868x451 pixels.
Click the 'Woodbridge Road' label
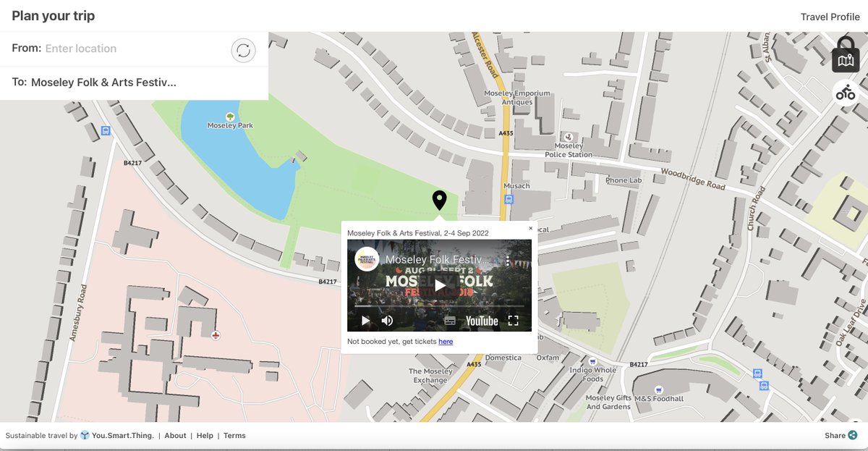(x=692, y=181)
